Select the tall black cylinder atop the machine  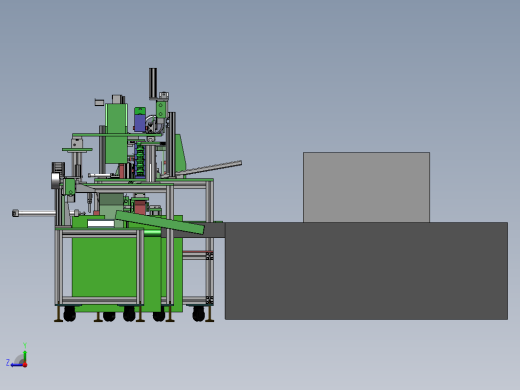pyautogui.click(x=153, y=83)
